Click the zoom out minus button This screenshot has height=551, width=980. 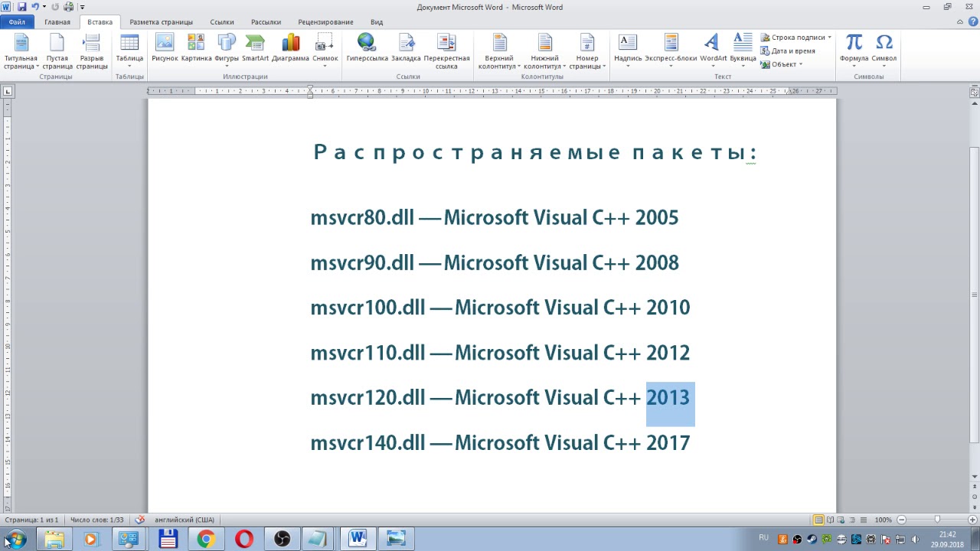click(x=901, y=520)
